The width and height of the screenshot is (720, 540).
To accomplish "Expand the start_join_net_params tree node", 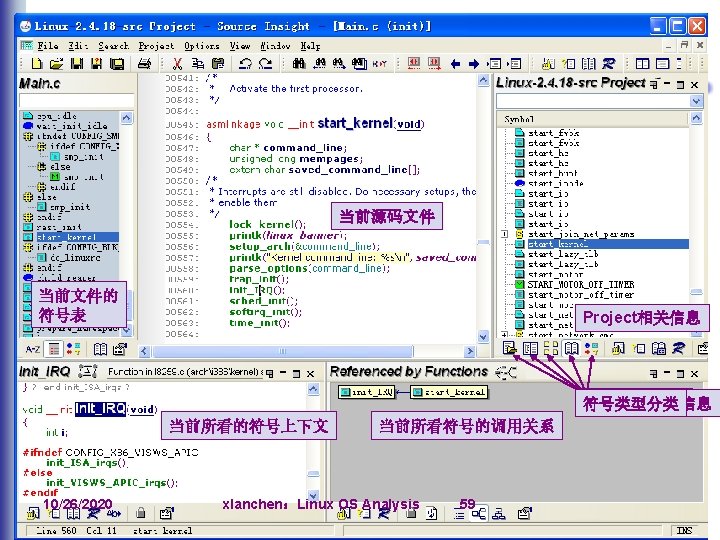I will [504, 234].
